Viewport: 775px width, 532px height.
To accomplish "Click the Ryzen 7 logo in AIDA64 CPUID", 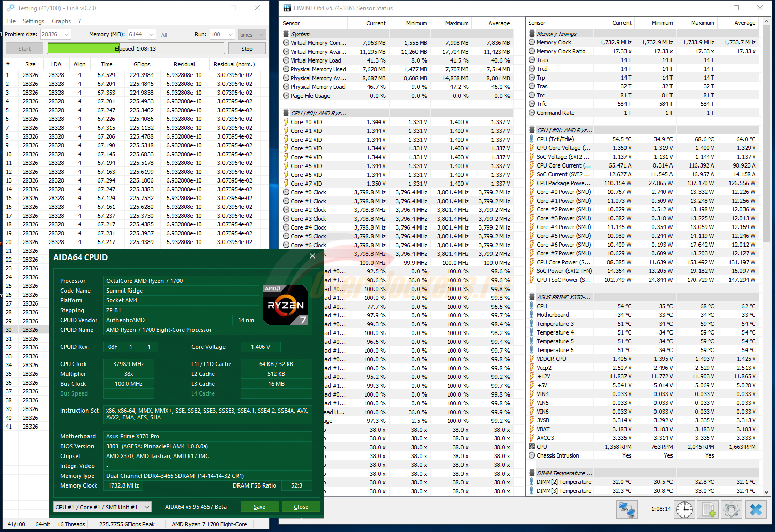I will tap(286, 305).
